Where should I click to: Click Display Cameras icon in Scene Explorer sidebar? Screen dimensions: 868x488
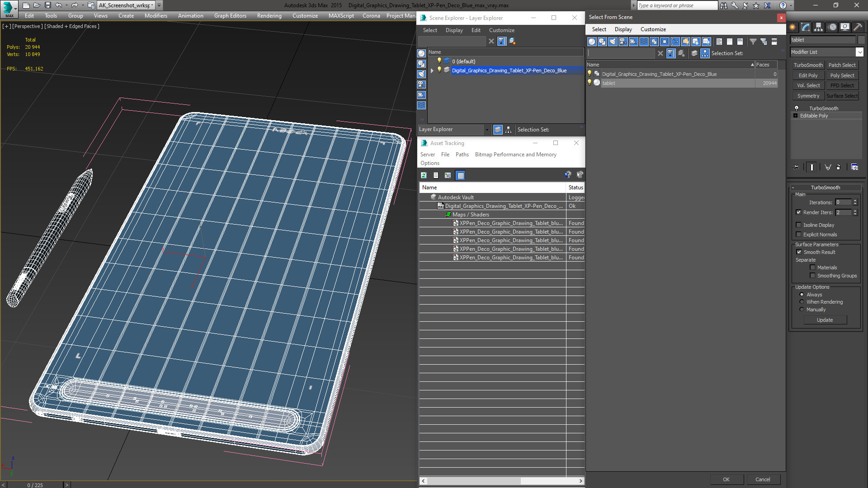coord(421,84)
